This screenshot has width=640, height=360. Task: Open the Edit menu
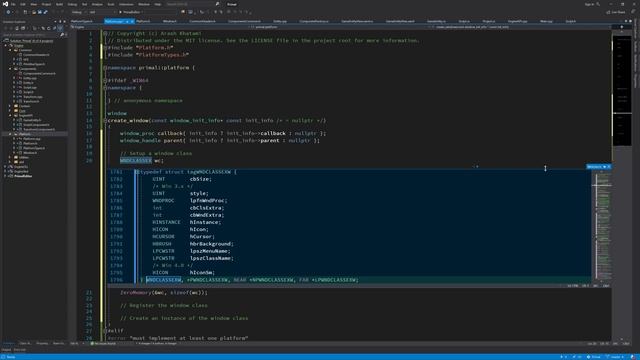pyautogui.click(x=23, y=4)
